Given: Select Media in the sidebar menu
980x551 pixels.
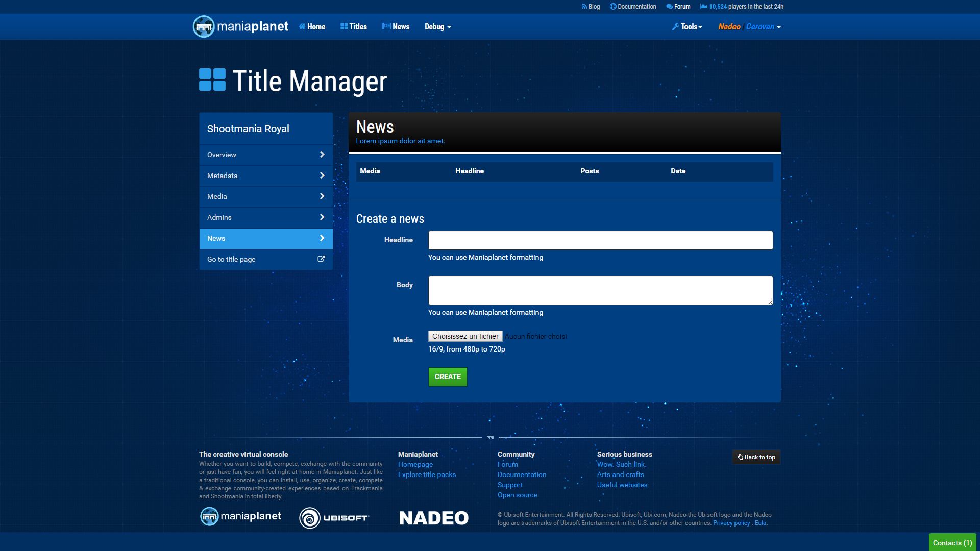Looking at the screenshot, I should [x=266, y=196].
